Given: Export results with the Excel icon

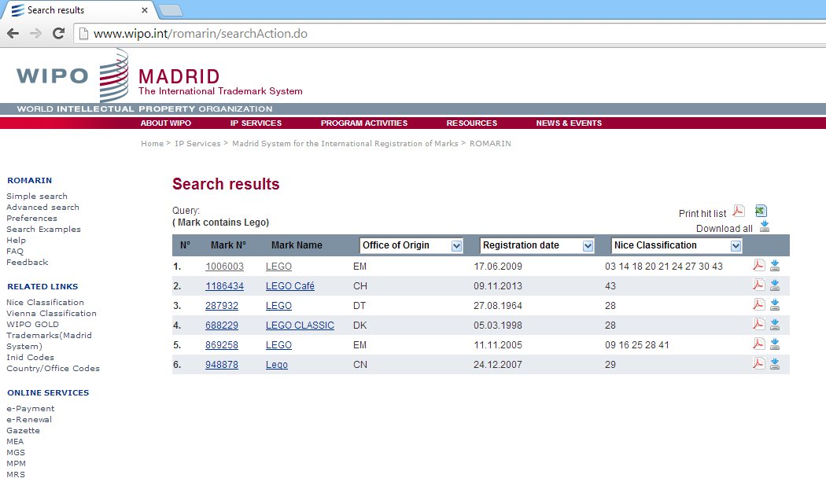Looking at the screenshot, I should click(761, 211).
